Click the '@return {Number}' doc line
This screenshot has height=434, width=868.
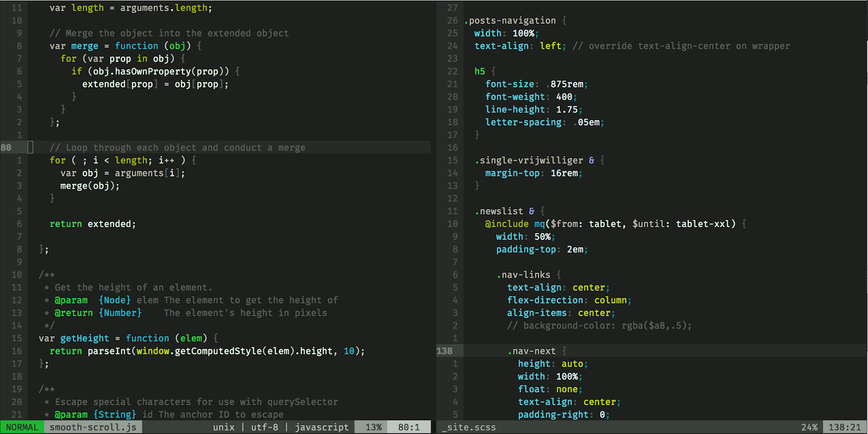[186, 313]
